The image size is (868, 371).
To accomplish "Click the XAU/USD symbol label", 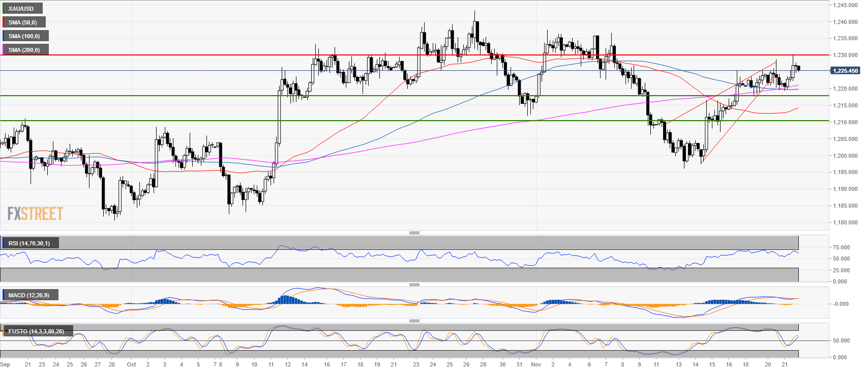I will pyautogui.click(x=21, y=9).
